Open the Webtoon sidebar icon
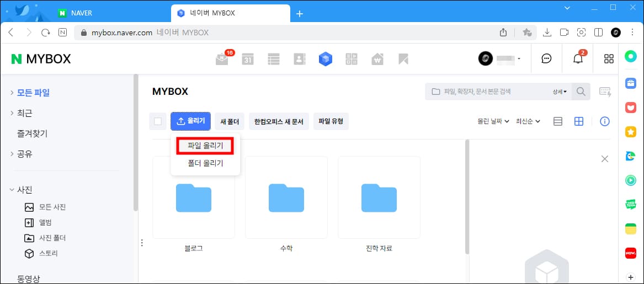644x284 pixels. [630, 205]
